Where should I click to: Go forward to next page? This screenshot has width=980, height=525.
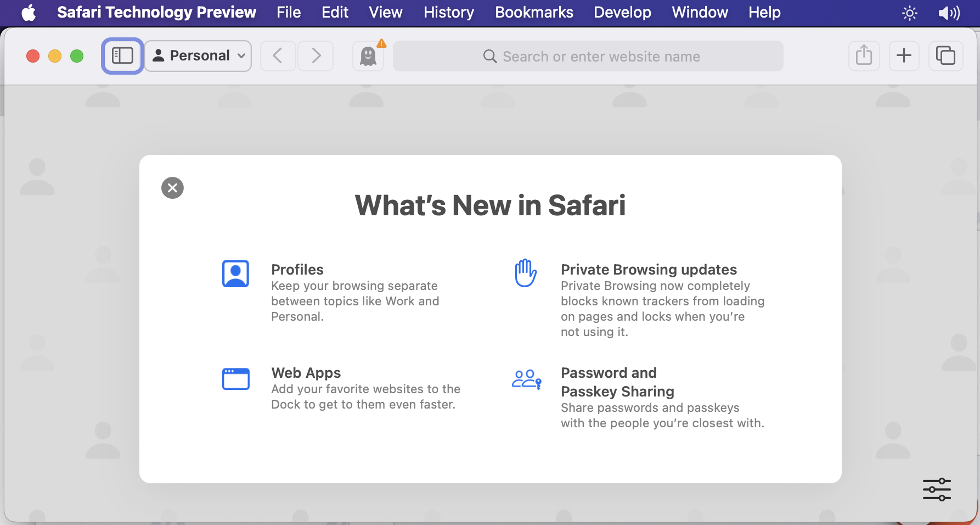pyautogui.click(x=316, y=55)
